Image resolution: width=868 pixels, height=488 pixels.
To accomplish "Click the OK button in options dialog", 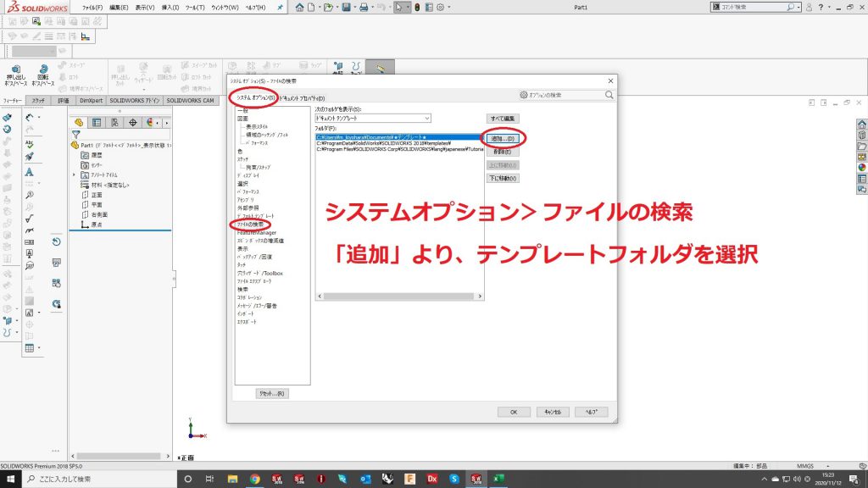I will tap(514, 413).
